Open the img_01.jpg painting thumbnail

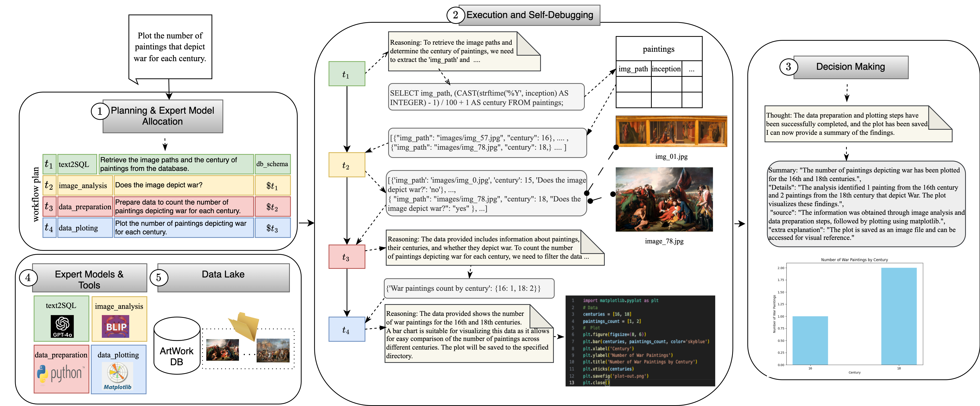click(x=671, y=131)
